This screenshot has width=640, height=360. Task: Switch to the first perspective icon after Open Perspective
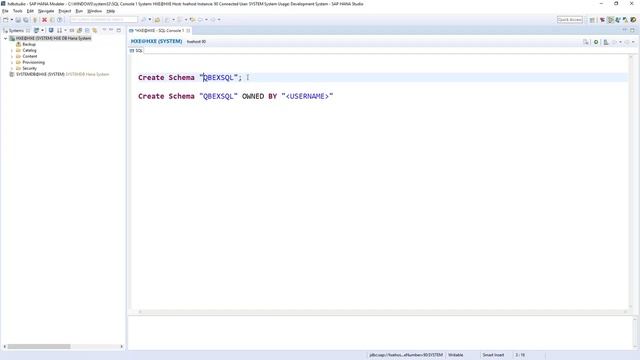pyautogui.click(x=602, y=20)
